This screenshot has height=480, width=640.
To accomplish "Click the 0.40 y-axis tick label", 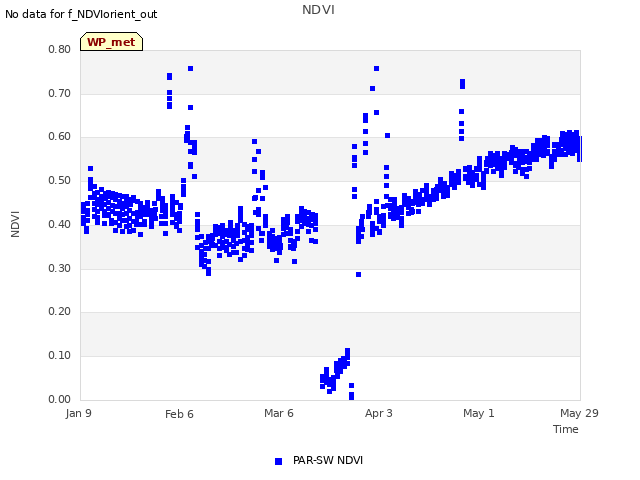I will pyautogui.click(x=60, y=224).
